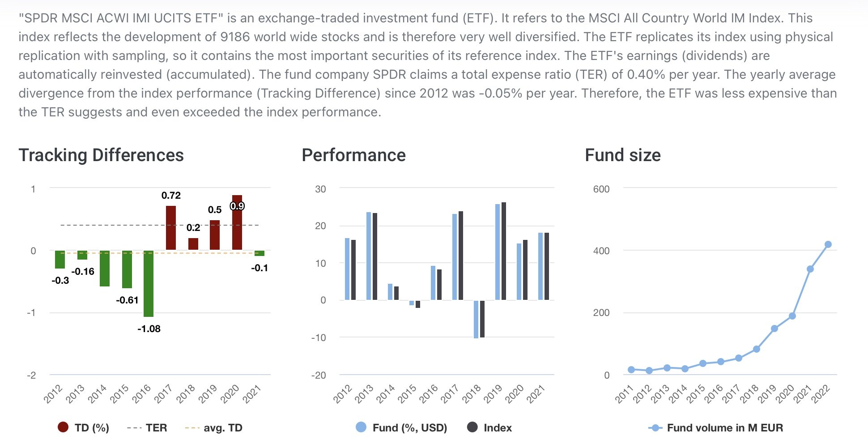Hide the Index series in Performance legend
This screenshot has height=448, width=868.
point(490,428)
